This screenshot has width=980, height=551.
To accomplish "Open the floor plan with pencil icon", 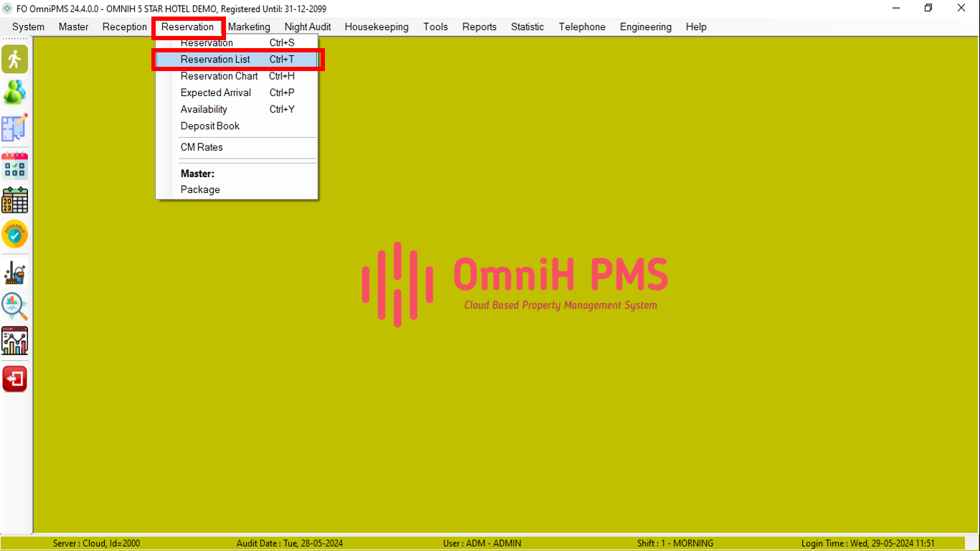I will [14, 127].
